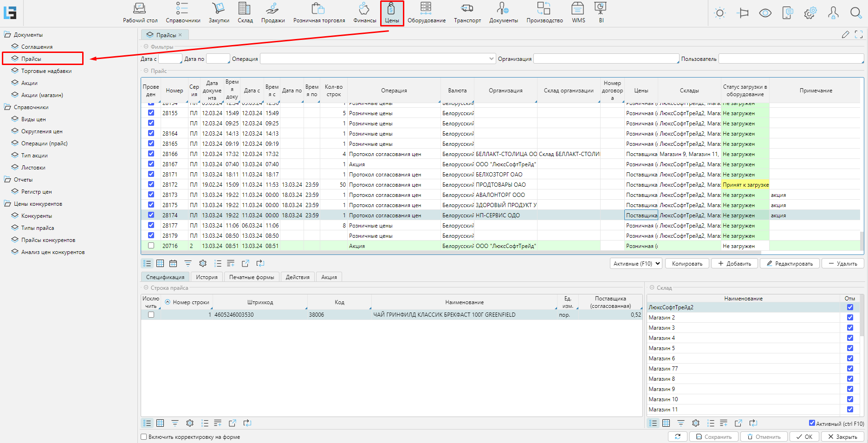Open the WMS module icon
The image size is (868, 443).
[x=578, y=9]
